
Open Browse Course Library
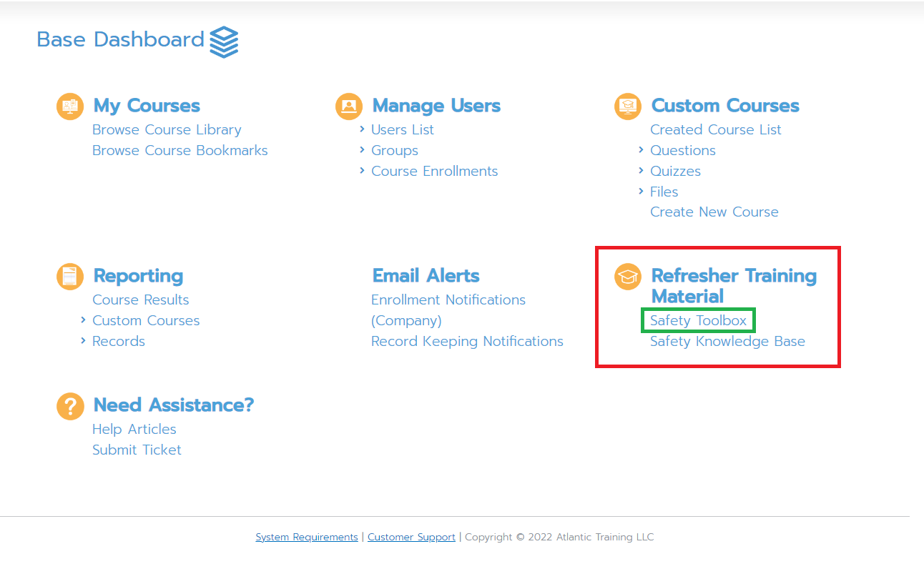(x=167, y=129)
